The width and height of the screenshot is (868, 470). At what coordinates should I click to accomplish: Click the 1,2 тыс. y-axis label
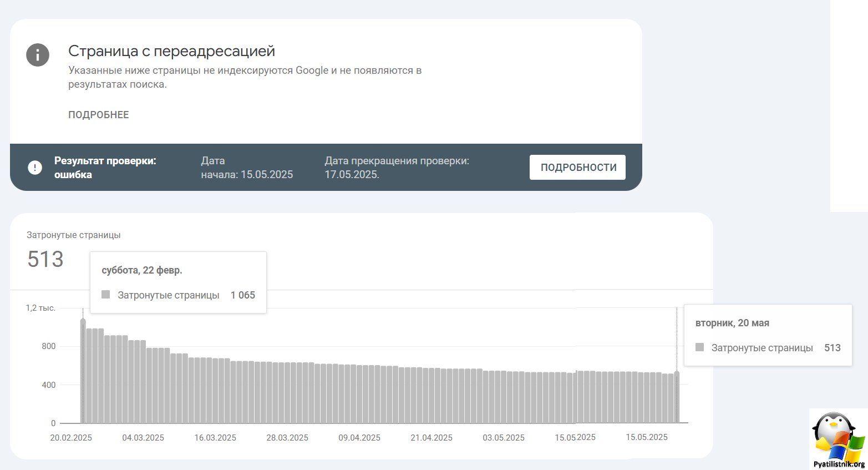click(x=40, y=308)
